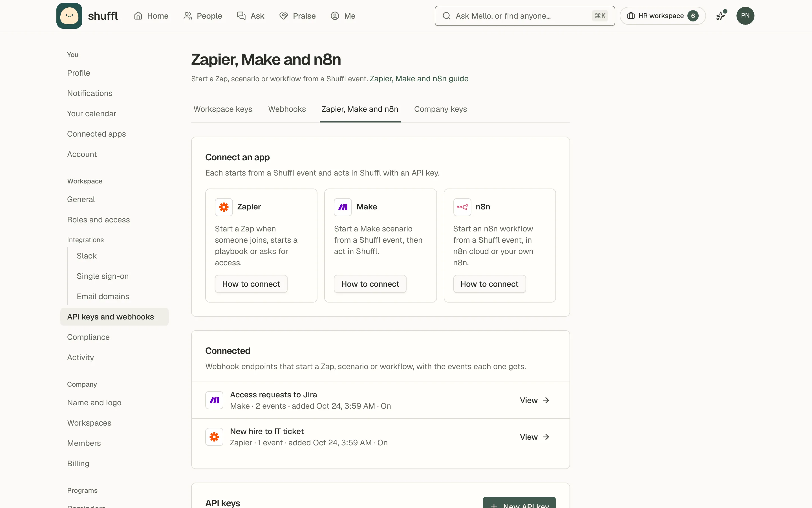Open Me in the top navigation
The image size is (812, 508).
tap(343, 16)
